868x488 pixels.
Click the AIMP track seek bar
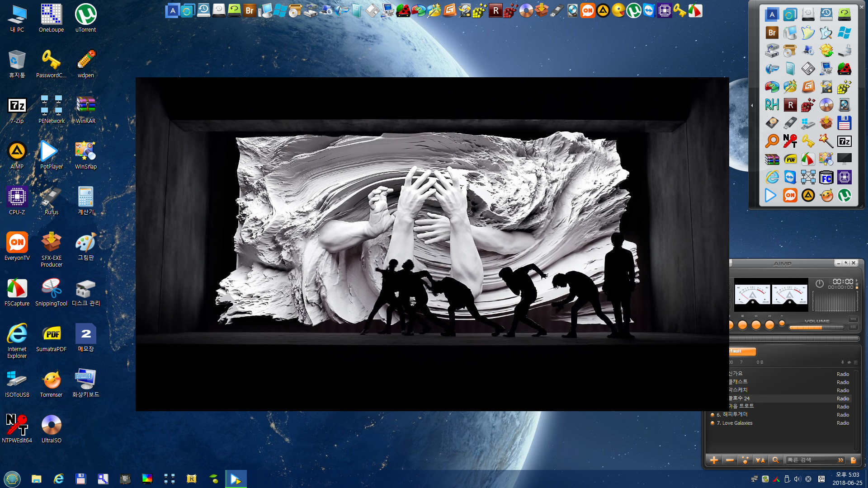coord(794,338)
